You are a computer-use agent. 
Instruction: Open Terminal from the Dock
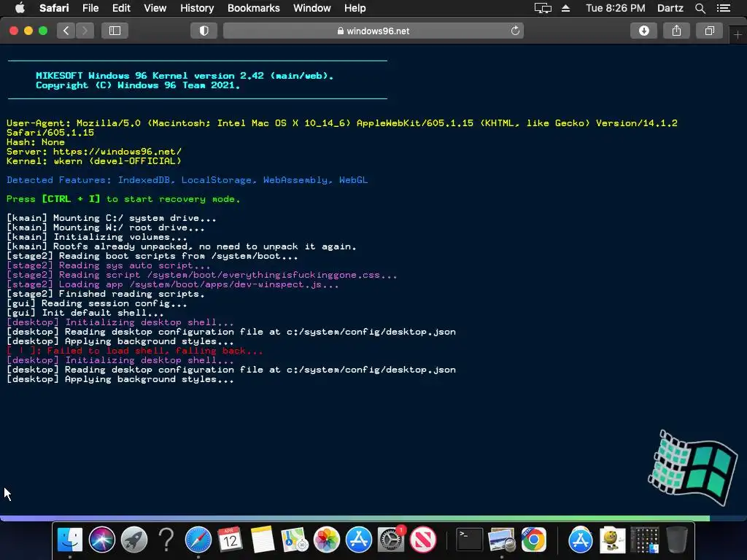pos(470,540)
